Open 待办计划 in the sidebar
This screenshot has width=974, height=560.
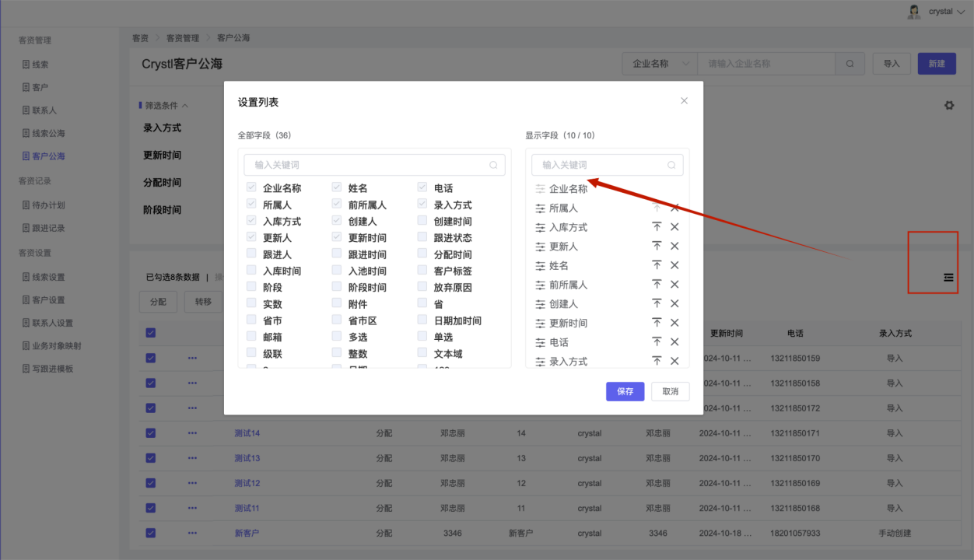48,205
